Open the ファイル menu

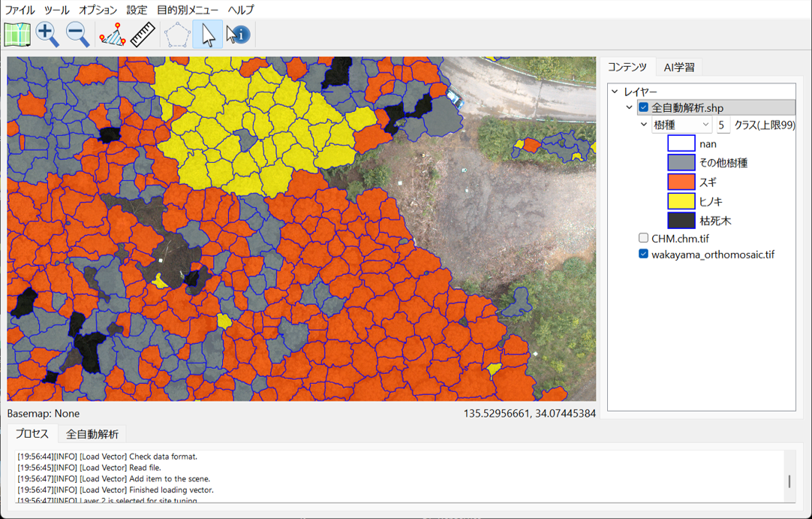pyautogui.click(x=20, y=10)
